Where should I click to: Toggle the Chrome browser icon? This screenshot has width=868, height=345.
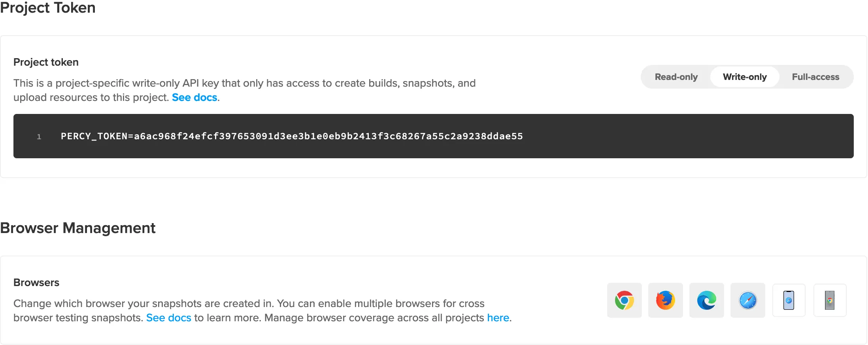pos(624,300)
